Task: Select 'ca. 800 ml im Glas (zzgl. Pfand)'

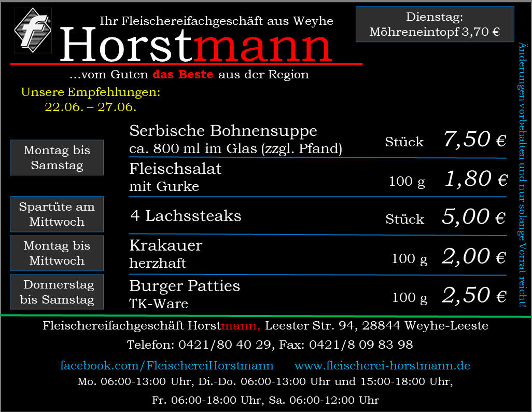Action: [236, 149]
